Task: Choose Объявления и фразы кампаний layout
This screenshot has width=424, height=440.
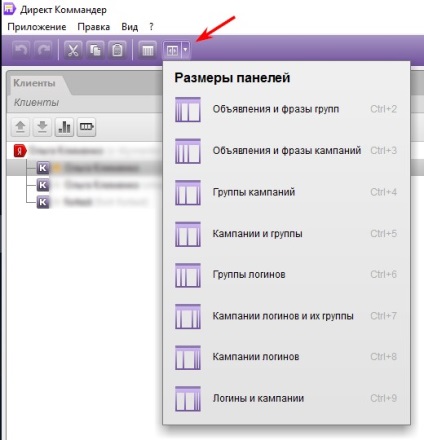Action: (286, 151)
